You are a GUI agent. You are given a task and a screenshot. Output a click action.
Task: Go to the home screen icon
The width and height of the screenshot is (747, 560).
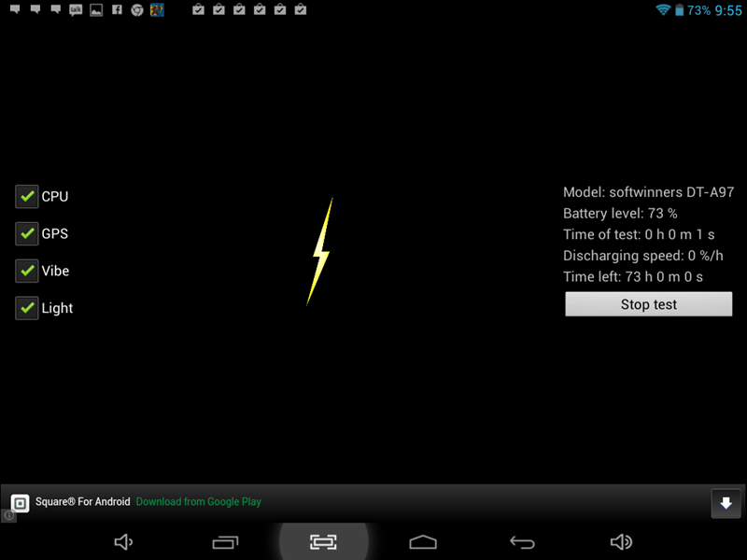coord(423,542)
